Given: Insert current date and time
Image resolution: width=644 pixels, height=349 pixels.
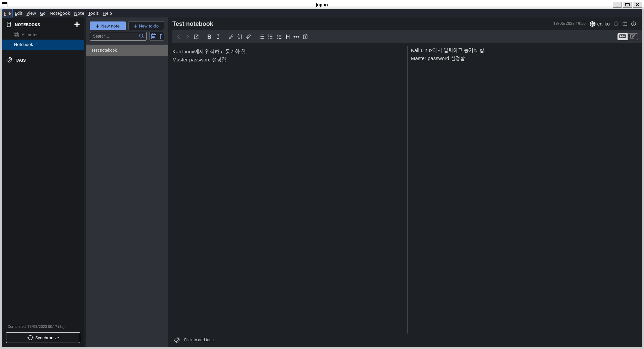Looking at the screenshot, I should tap(305, 37).
